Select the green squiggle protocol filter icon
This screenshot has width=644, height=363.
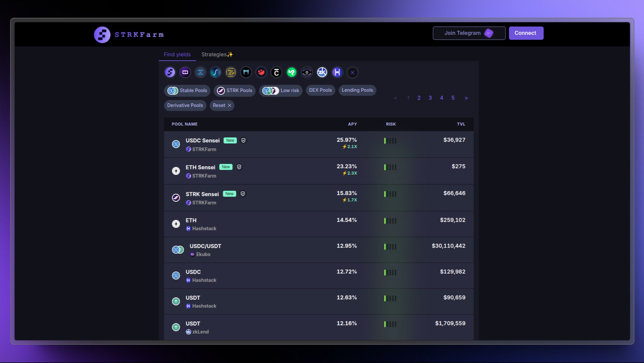[292, 72]
